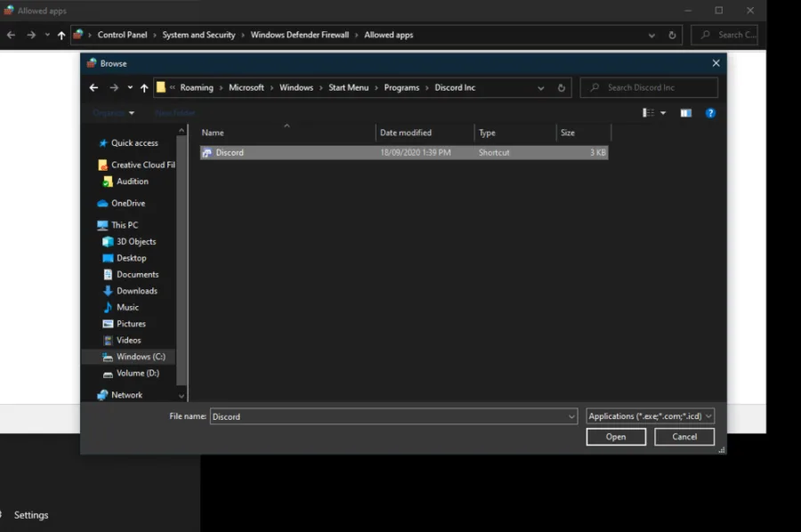
Task: Toggle the preview pane icon
Action: pyautogui.click(x=685, y=113)
